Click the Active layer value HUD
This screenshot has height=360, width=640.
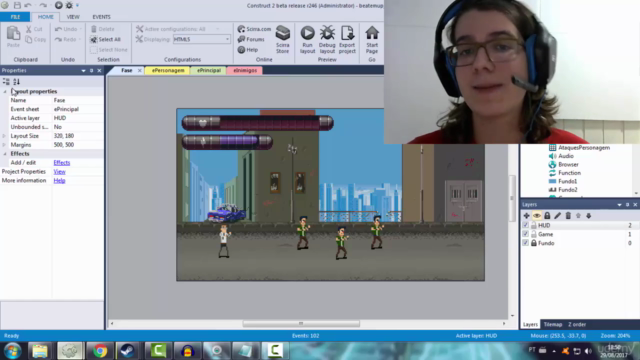click(78, 118)
